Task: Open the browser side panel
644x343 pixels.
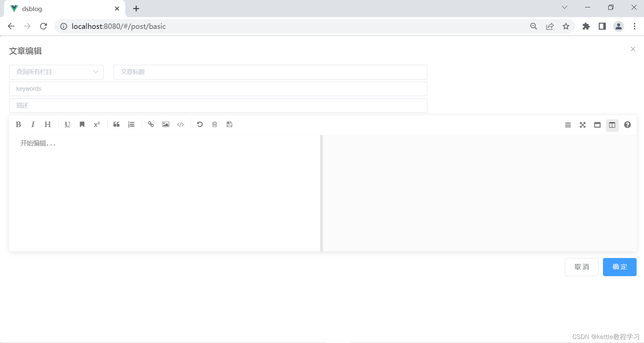Action: point(602,26)
